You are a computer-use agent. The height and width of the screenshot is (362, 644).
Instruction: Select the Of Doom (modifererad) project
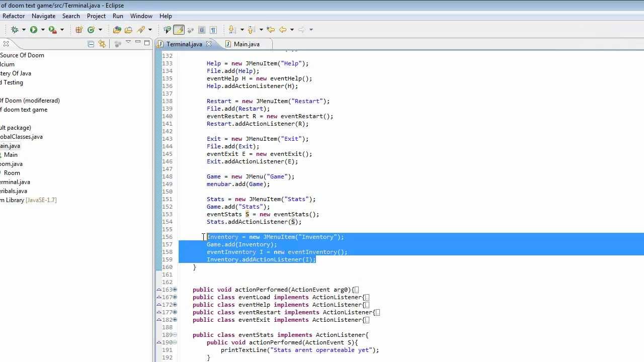(x=30, y=101)
